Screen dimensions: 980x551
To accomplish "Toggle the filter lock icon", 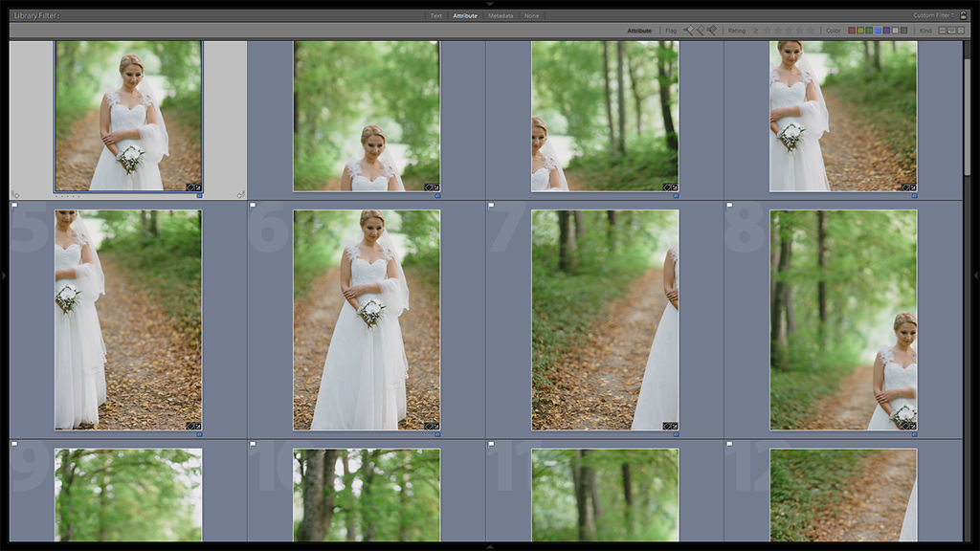I will tap(963, 15).
